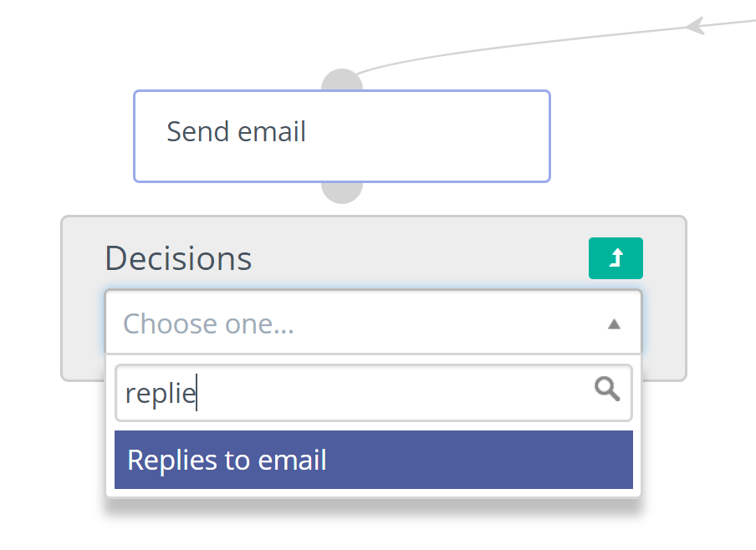Select the Send email node box
The height and width of the screenshot is (550, 756).
342,135
